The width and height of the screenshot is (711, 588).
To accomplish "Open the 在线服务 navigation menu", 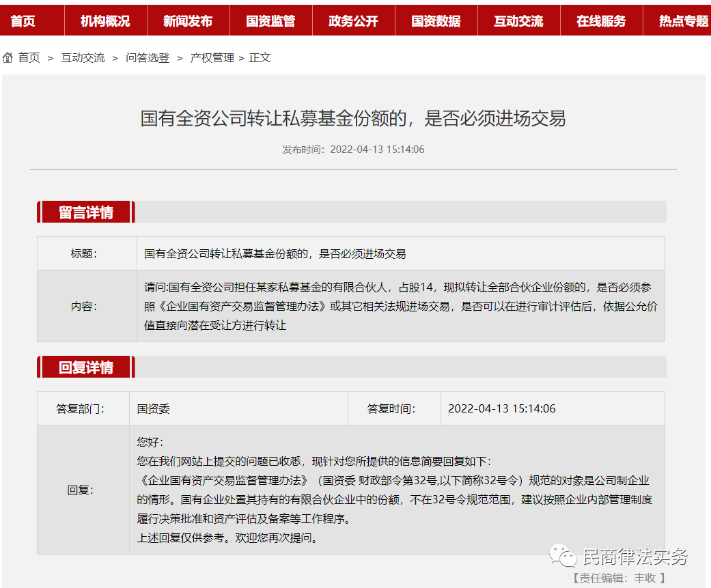I will tap(601, 20).
